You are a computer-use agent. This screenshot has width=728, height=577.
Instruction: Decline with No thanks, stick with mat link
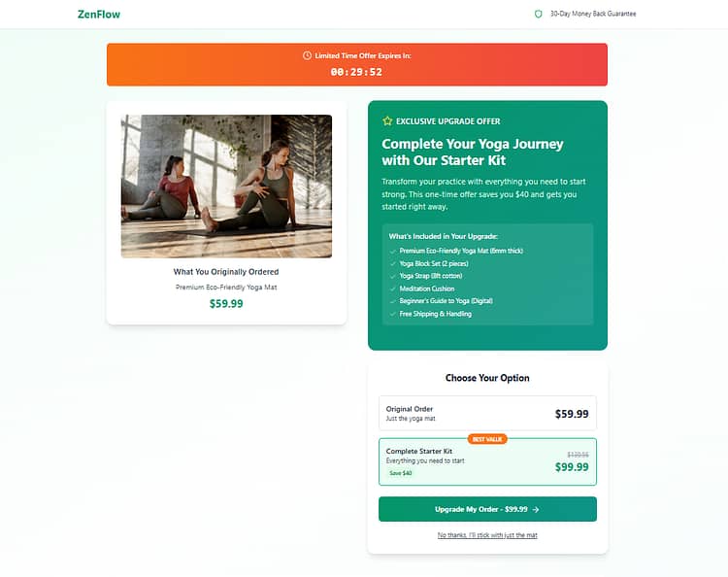[487, 535]
